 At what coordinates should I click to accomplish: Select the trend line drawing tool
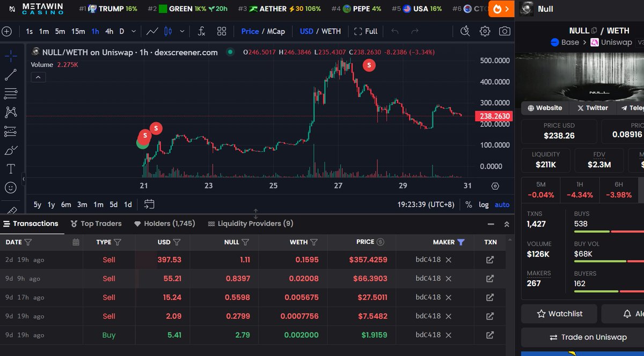click(x=11, y=75)
